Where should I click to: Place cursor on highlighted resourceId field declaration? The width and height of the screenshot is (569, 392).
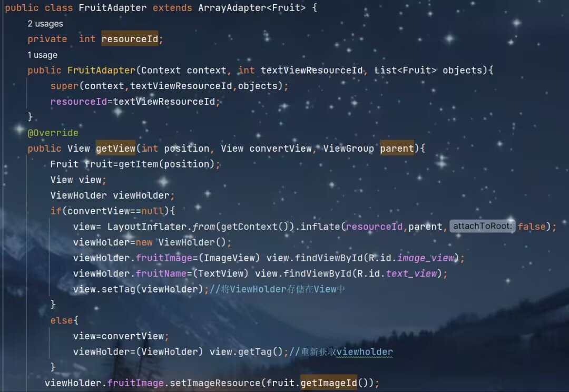(x=130, y=39)
